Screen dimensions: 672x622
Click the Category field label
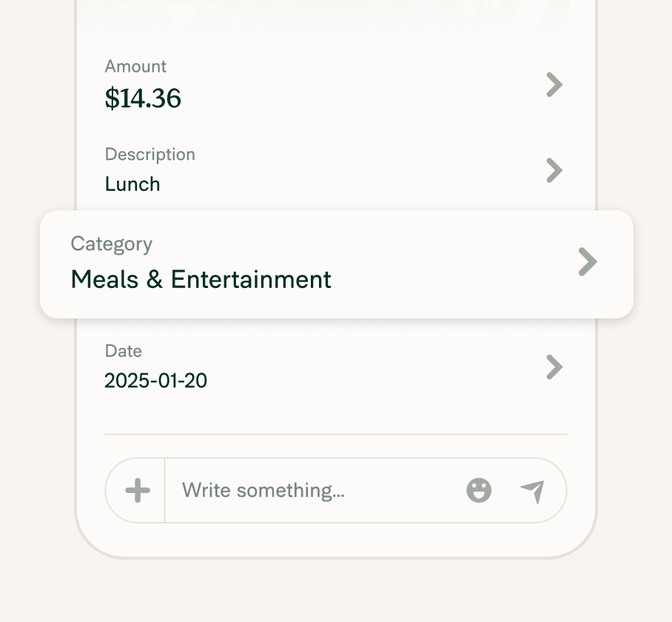112,244
